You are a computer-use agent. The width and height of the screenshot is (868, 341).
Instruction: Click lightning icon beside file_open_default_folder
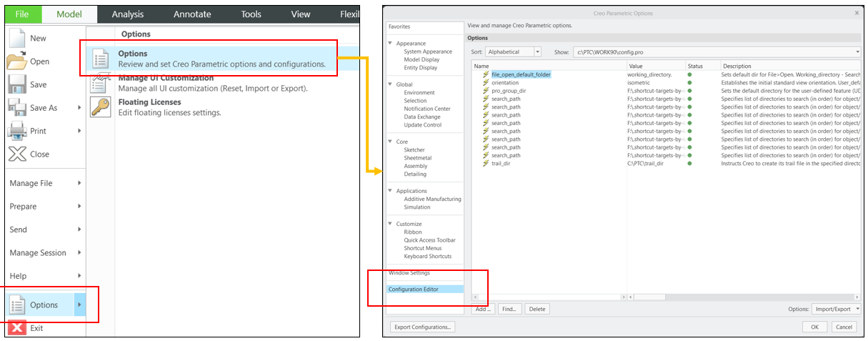point(487,74)
